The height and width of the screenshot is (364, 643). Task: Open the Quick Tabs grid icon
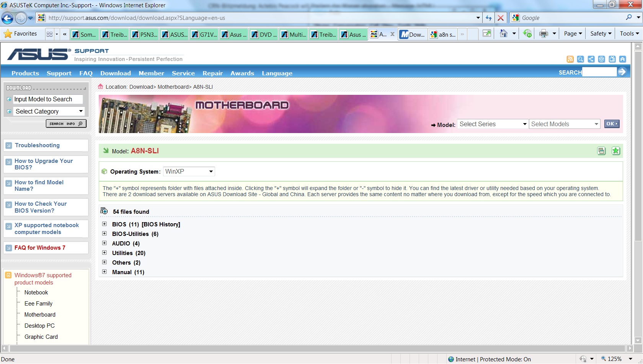tap(50, 34)
